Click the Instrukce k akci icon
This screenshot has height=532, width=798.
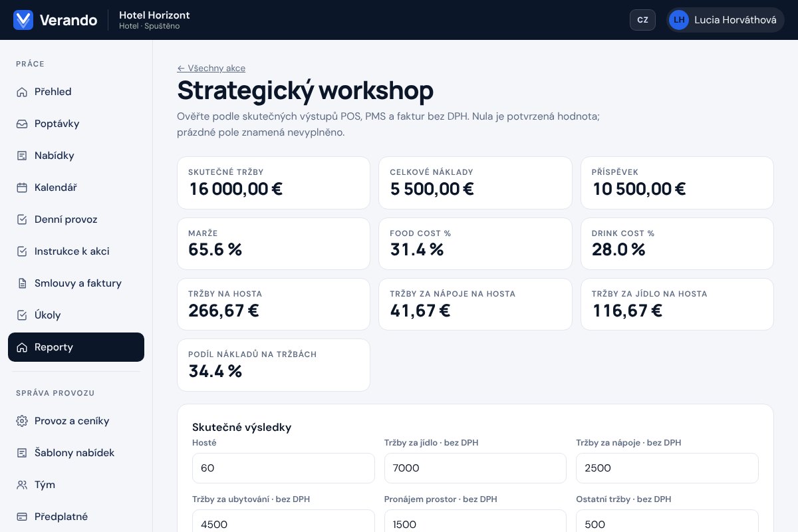click(x=22, y=251)
